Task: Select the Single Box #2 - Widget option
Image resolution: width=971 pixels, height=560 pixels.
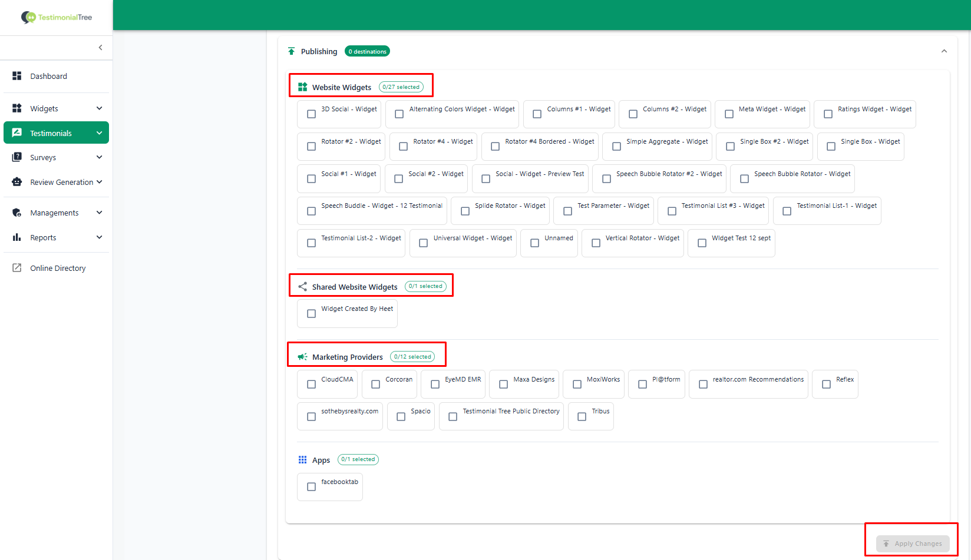Action: pyautogui.click(x=765, y=147)
